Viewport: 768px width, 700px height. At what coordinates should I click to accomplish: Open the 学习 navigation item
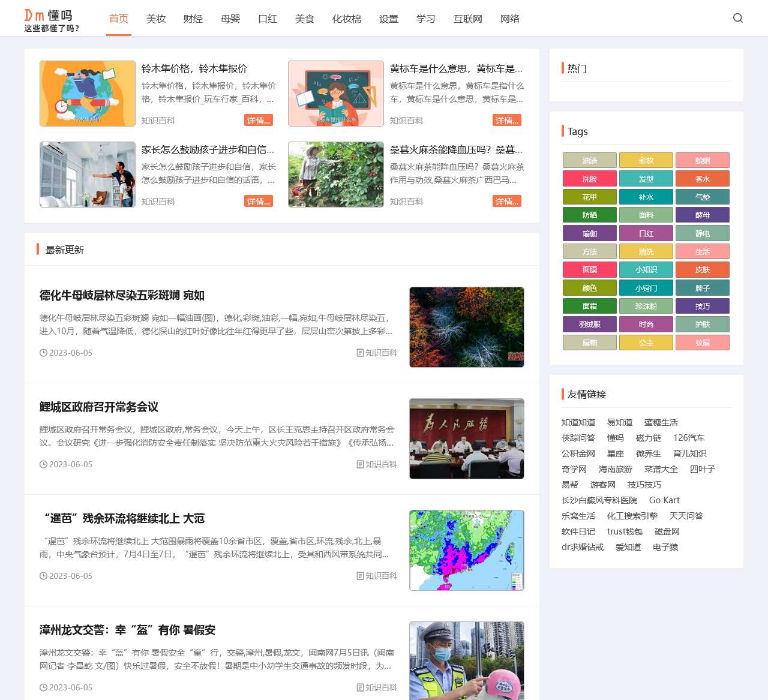[x=425, y=19]
